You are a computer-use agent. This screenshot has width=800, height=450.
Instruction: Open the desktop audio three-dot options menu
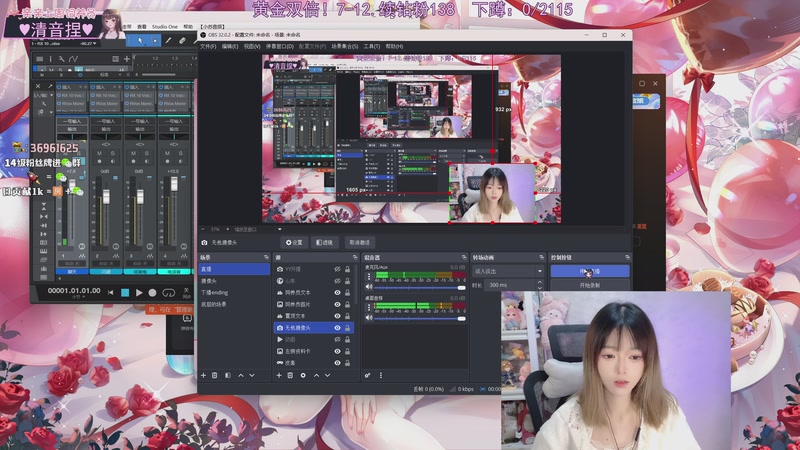coord(369,307)
